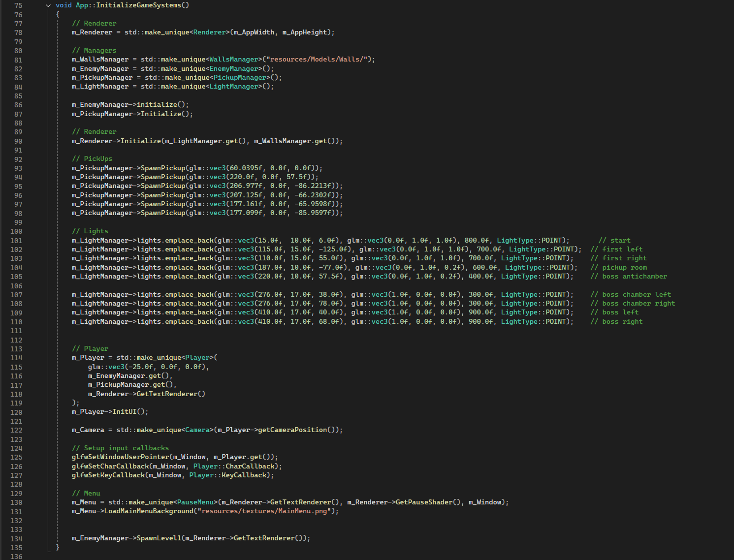Click the "// start" comment on first light
This screenshot has height=560, width=734.
[614, 241]
